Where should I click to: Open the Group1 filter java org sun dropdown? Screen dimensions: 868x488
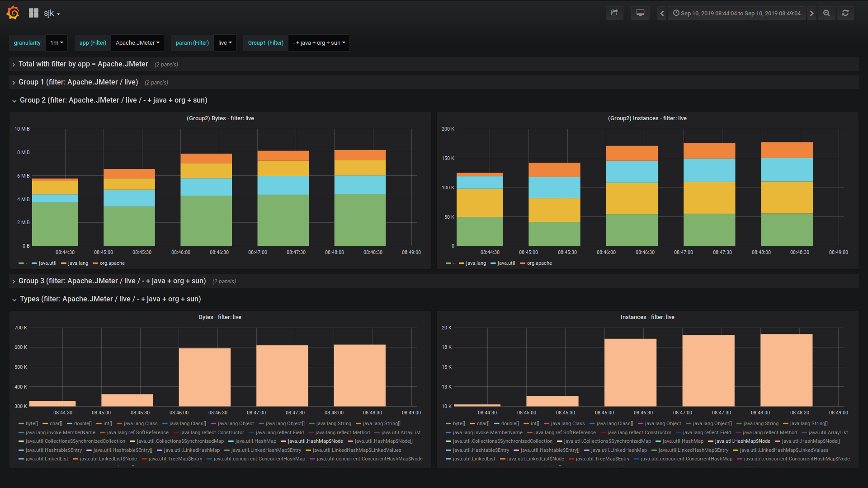319,43
